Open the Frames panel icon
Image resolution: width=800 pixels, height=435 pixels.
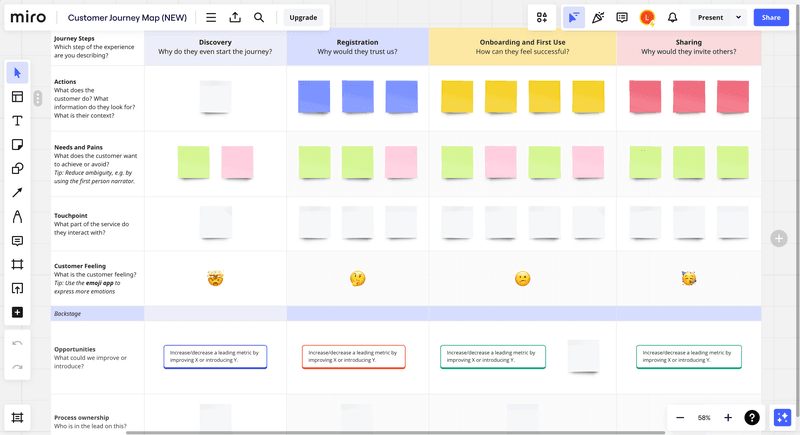point(17,418)
